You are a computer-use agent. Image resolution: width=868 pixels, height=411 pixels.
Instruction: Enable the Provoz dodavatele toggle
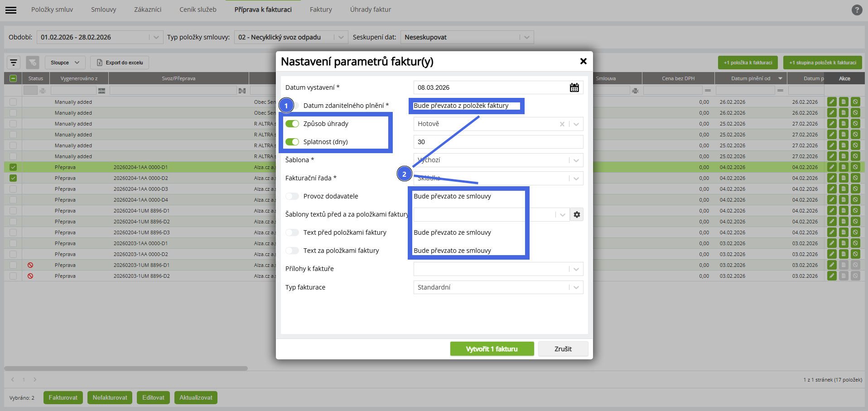tap(292, 196)
